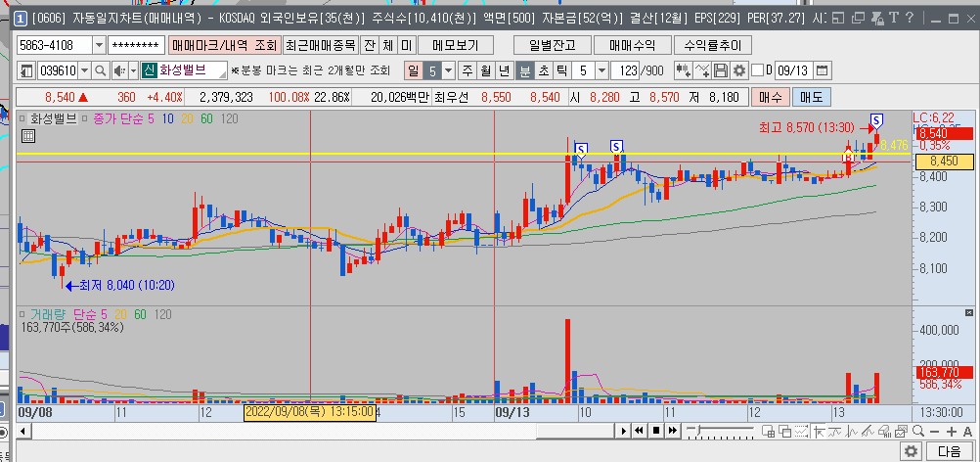Click the T font icon in title bar
This screenshot has height=462, width=980.
pyautogui.click(x=894, y=18)
